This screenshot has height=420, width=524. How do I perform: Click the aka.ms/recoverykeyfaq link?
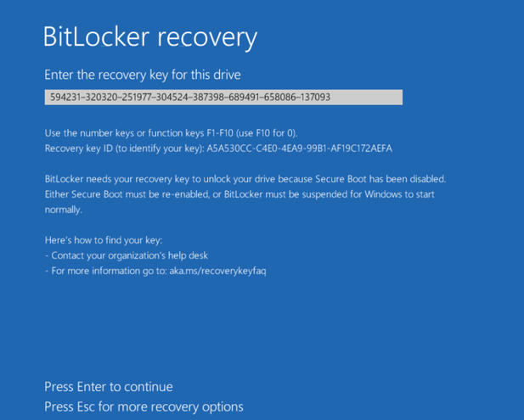pos(217,271)
